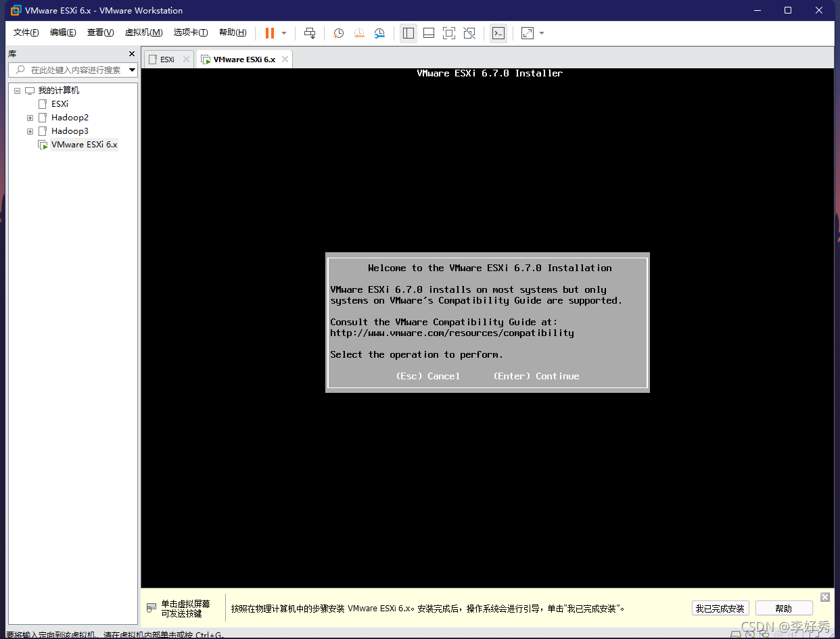Screen dimensions: 840x639
Task: Expand the Hadoop2 tree node
Action: click(x=30, y=118)
